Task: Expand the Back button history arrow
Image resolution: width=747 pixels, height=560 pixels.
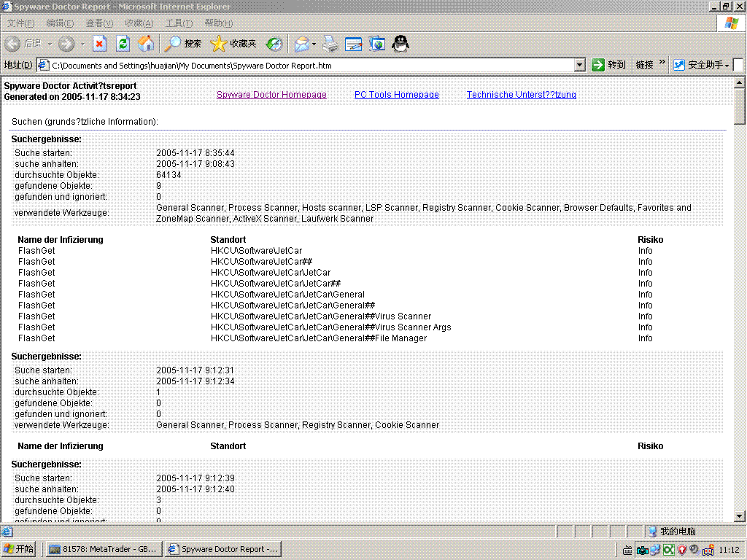Action: [49, 44]
